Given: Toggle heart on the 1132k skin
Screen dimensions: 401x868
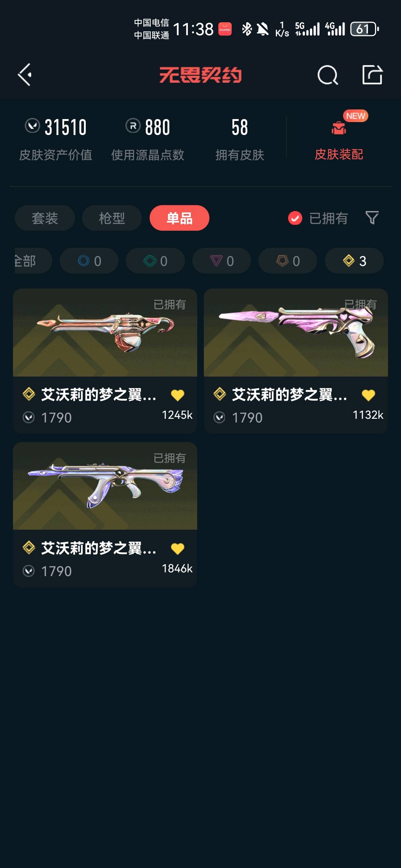Looking at the screenshot, I should click(x=368, y=395).
